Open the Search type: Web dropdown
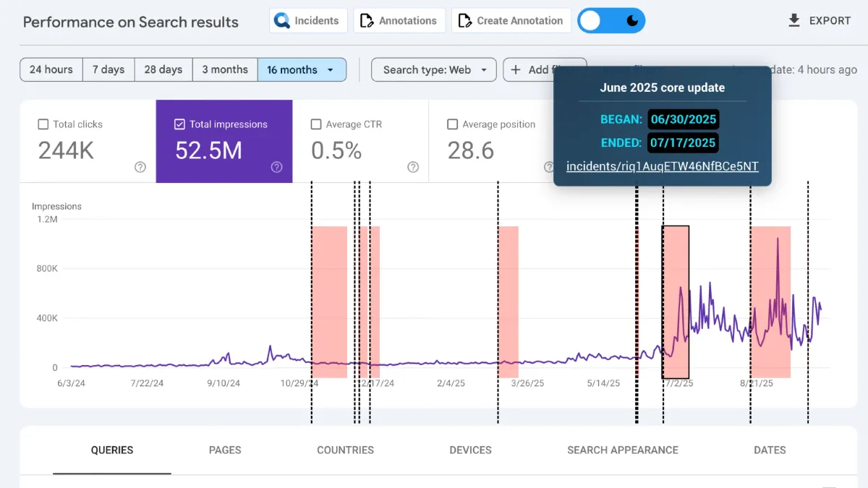 tap(433, 69)
